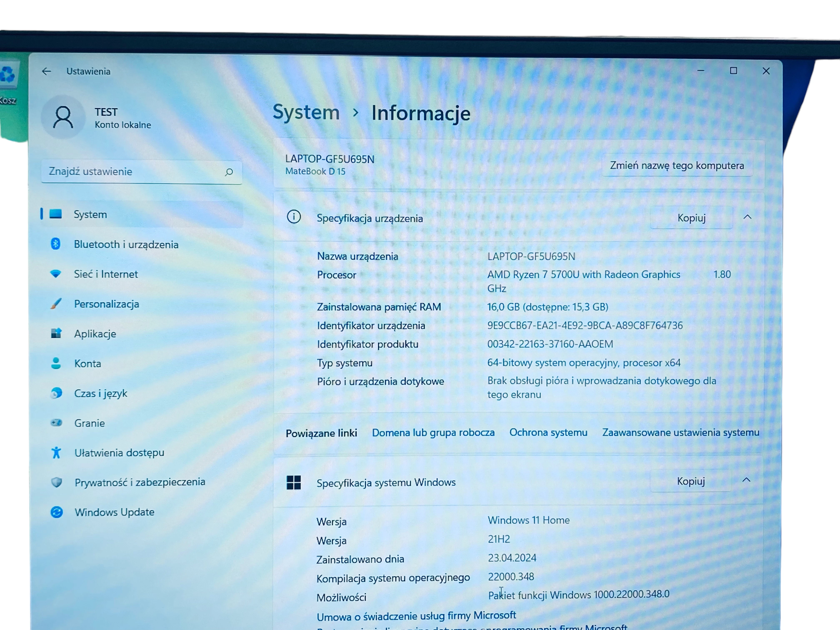Open Zaawansowane ustawienia systemu link
The width and height of the screenshot is (840, 630).
tap(680, 432)
